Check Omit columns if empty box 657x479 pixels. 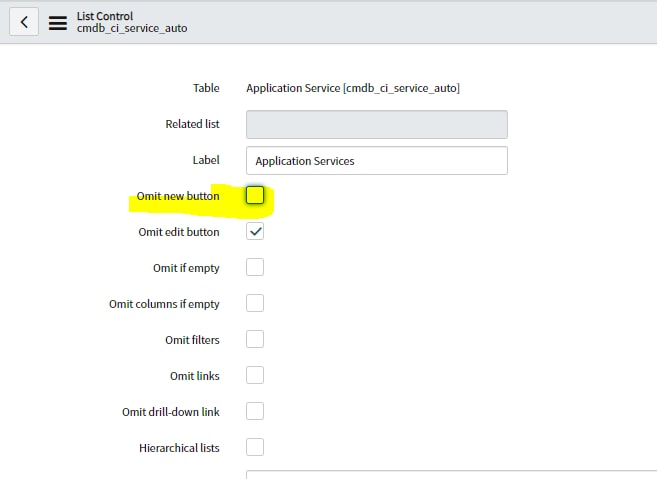[255, 303]
